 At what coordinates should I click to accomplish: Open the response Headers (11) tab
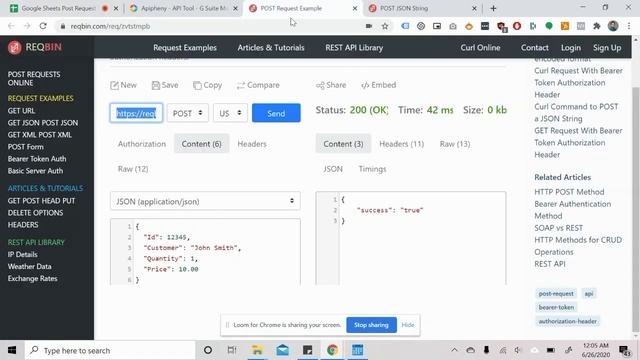tap(402, 144)
